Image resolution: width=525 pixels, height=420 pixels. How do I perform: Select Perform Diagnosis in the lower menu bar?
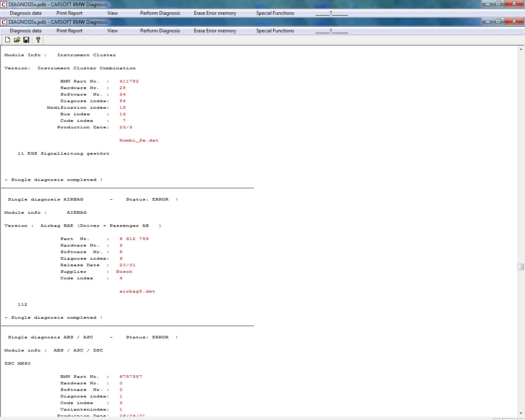coord(160,31)
